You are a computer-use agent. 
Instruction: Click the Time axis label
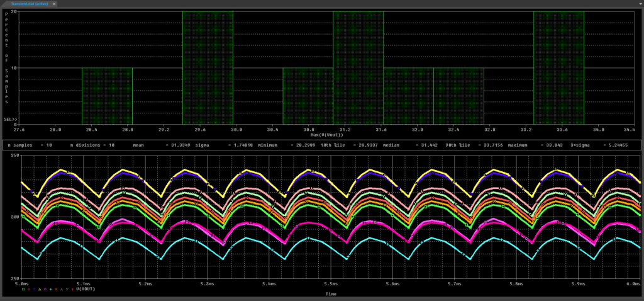[331, 294]
